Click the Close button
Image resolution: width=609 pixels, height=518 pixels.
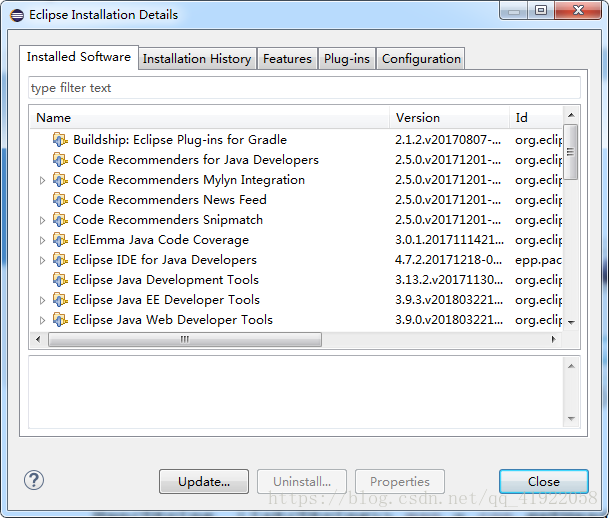pyautogui.click(x=544, y=481)
